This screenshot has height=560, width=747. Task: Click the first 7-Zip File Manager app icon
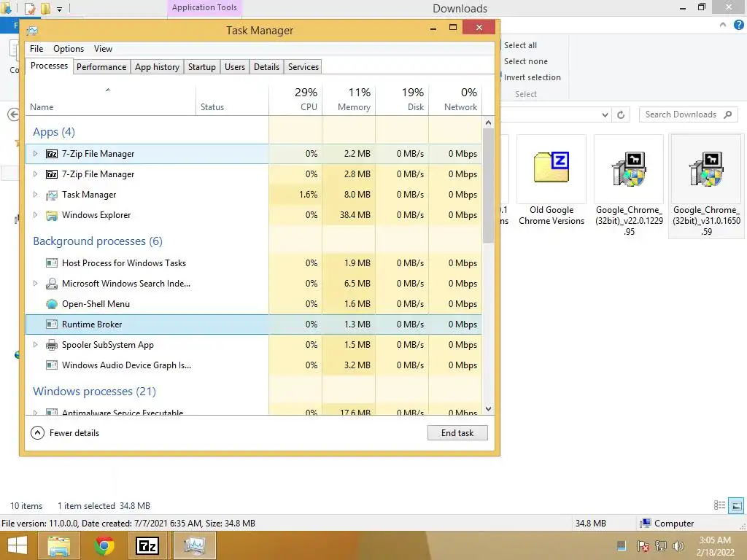(52, 154)
